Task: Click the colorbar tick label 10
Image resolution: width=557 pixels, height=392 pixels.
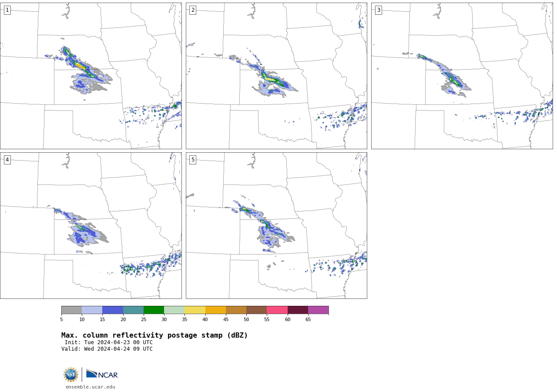Action: point(82,320)
